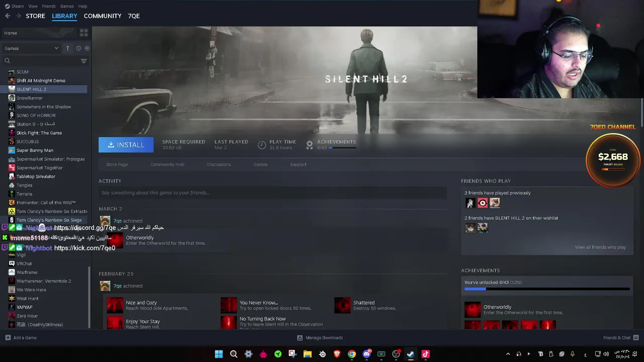Open the Games menu

67,6
